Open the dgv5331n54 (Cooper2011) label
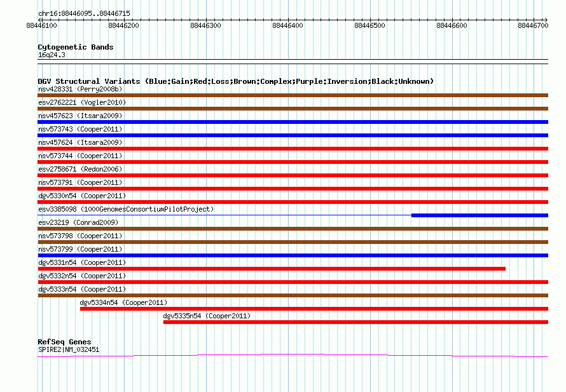The height and width of the screenshot is (392, 566). (x=82, y=262)
